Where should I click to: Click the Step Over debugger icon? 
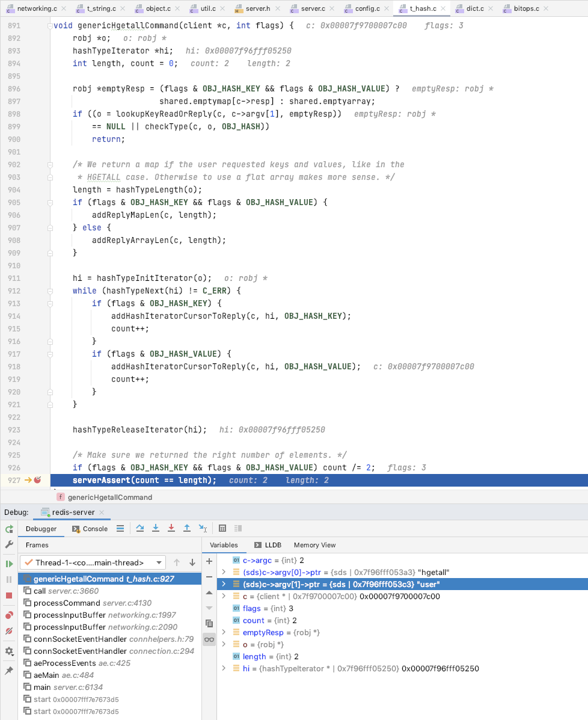140,529
